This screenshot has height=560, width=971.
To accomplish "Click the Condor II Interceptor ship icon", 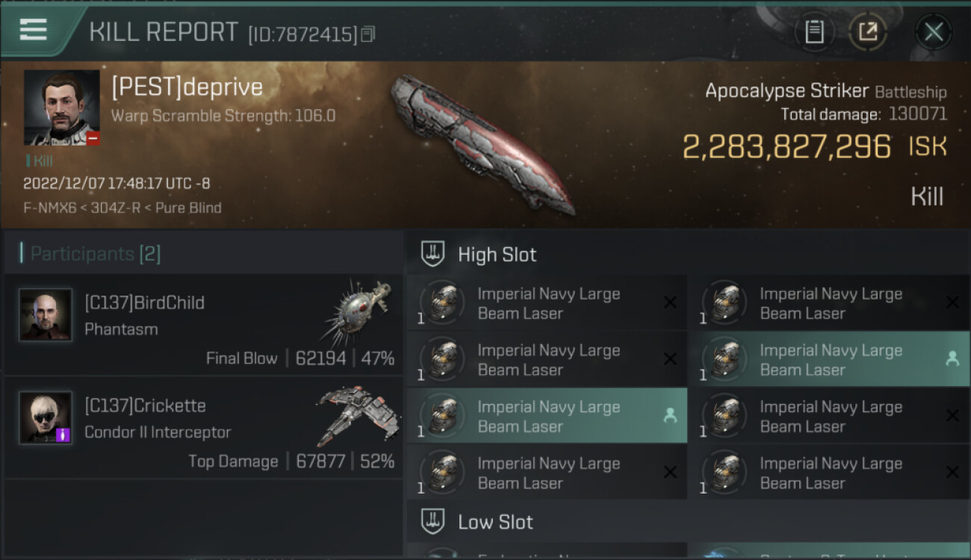I will pos(359,415).
